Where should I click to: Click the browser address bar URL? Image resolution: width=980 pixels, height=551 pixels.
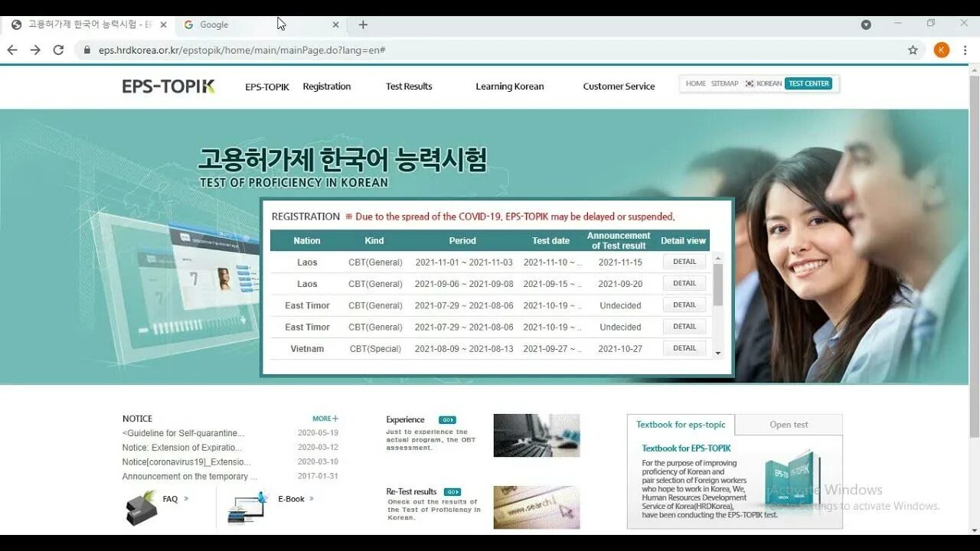click(242, 50)
